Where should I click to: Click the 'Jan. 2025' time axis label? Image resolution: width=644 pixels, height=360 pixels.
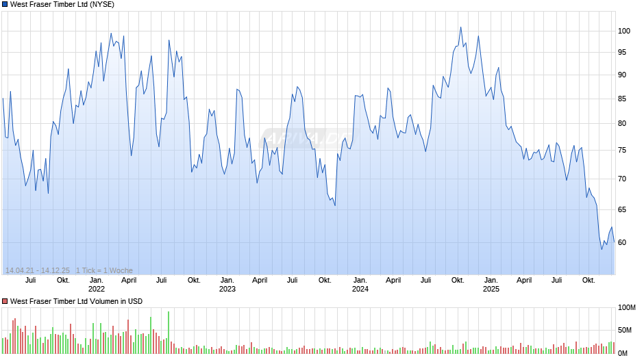pyautogui.click(x=491, y=285)
